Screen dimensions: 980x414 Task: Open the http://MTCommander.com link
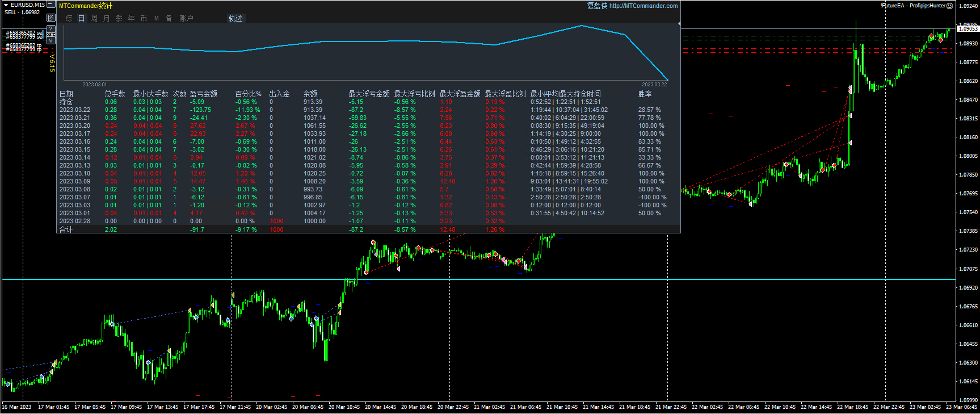point(643,6)
